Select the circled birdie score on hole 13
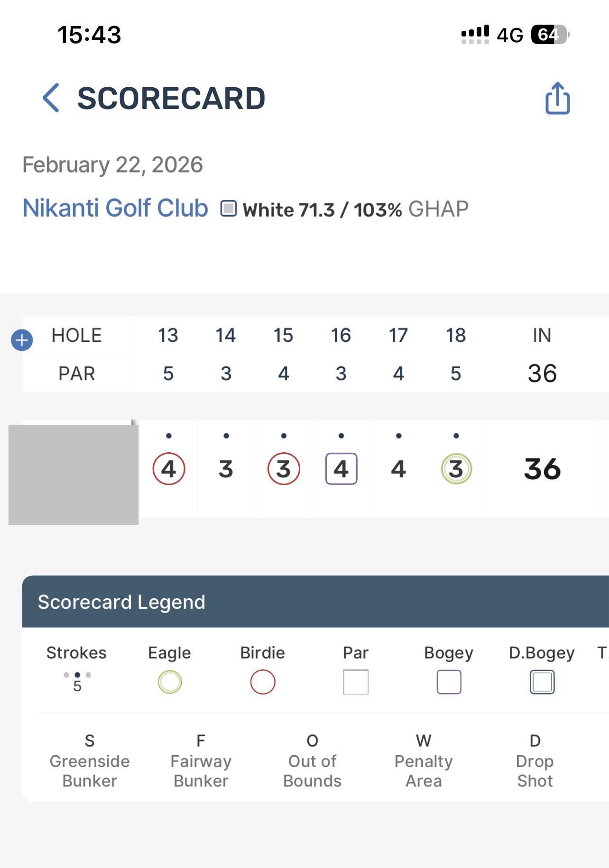Image resolution: width=609 pixels, height=868 pixels. 169,469
